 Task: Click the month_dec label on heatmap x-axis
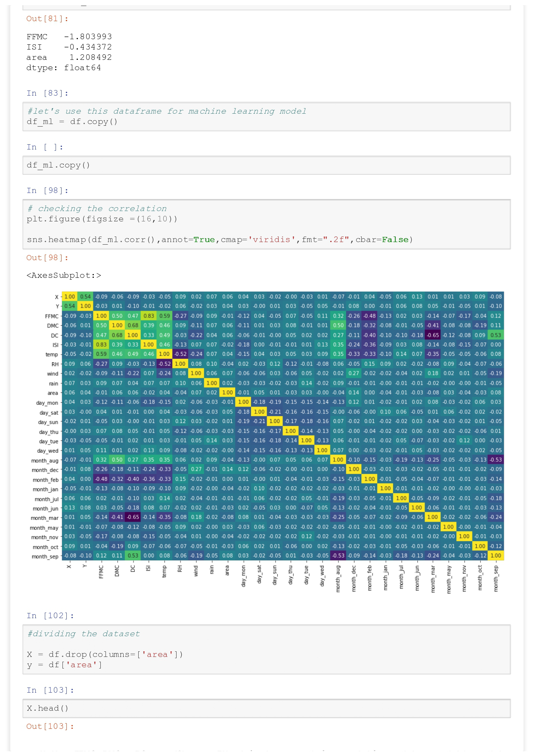[354, 578]
